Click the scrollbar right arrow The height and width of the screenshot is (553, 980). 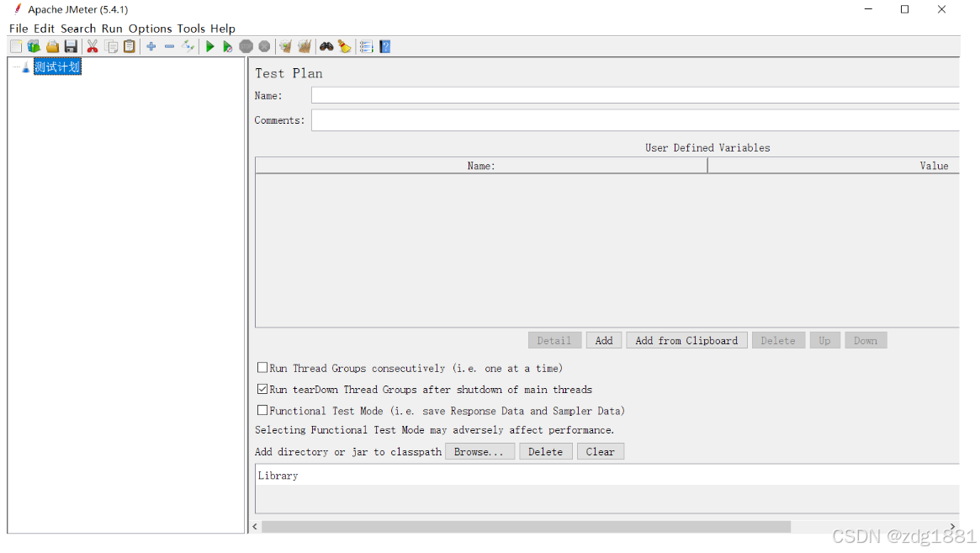[x=952, y=527]
